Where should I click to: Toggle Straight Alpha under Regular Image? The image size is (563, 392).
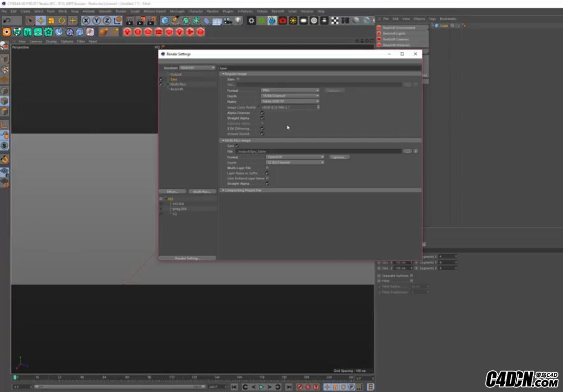pos(263,118)
